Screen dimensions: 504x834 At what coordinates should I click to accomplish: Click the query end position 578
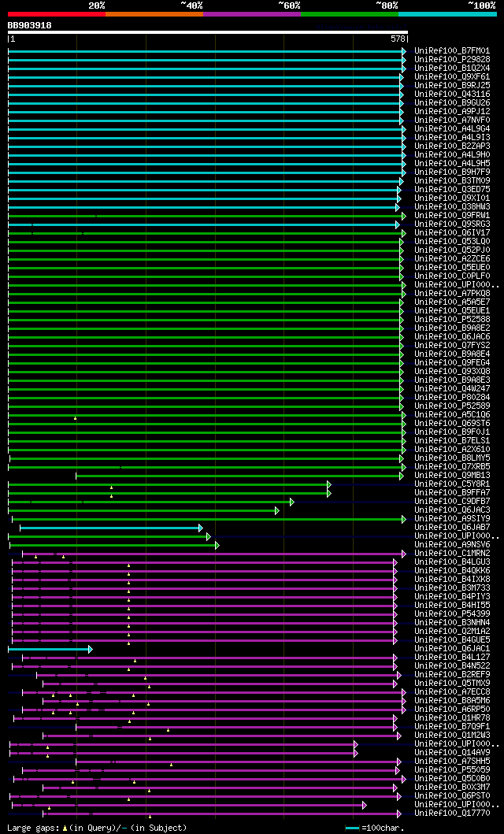(398, 39)
